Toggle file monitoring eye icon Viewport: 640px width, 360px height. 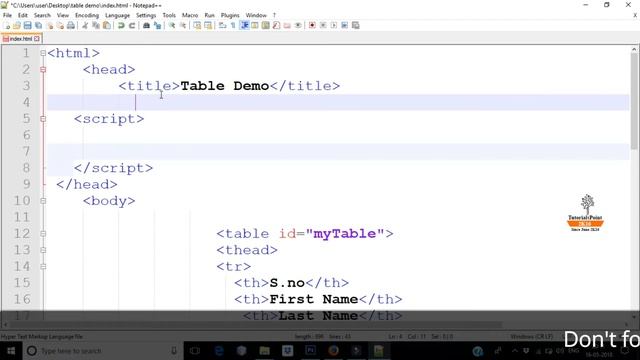[298, 25]
